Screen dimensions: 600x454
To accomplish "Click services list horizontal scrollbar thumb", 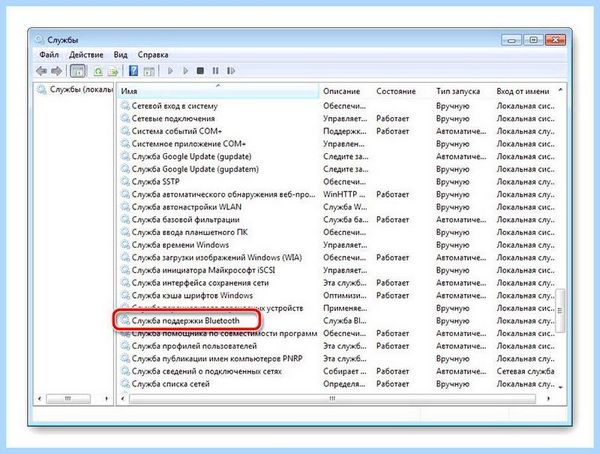I will (x=332, y=399).
